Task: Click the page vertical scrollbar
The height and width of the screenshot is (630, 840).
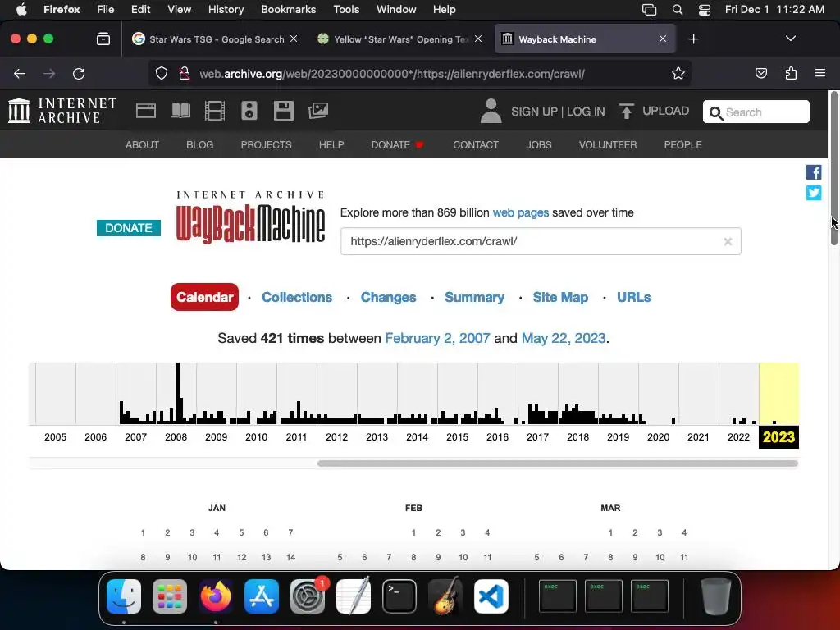Action: [x=833, y=168]
